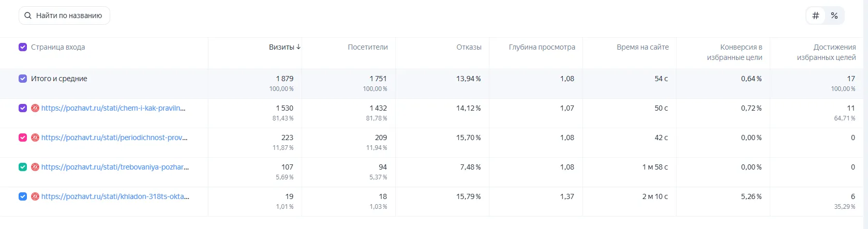868x229 pixels.
Task: Uncheck the khladon-318ts-okta row checkbox
Action: 23,196
